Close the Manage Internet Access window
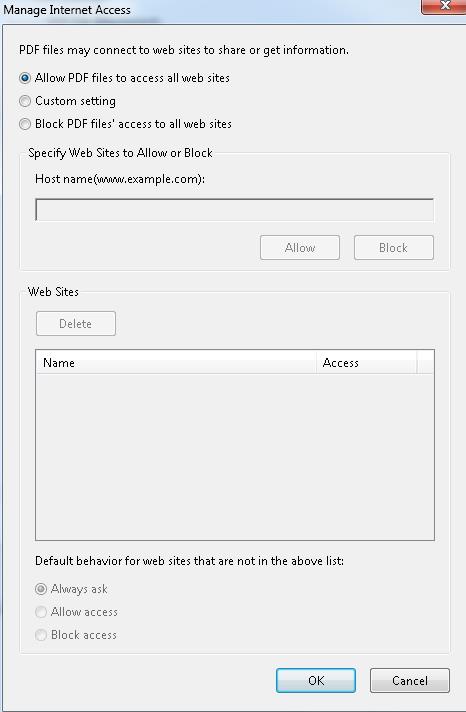Viewport: 466px width, 712px height. point(444,6)
